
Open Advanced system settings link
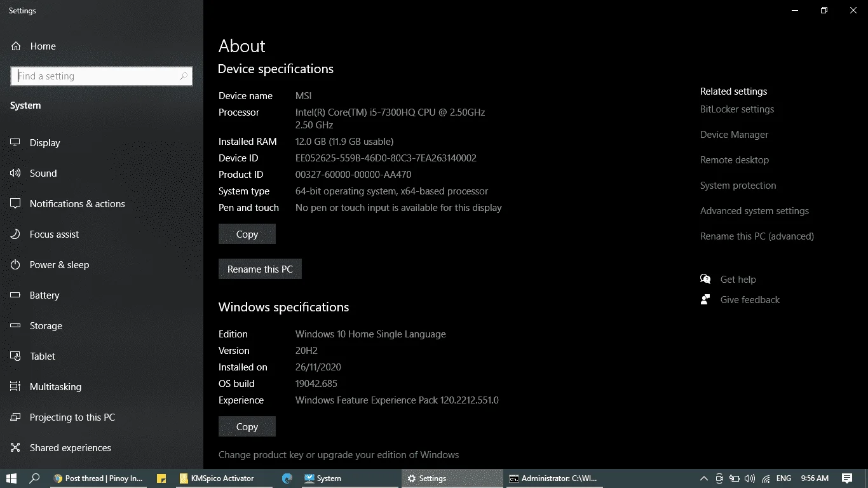754,211
